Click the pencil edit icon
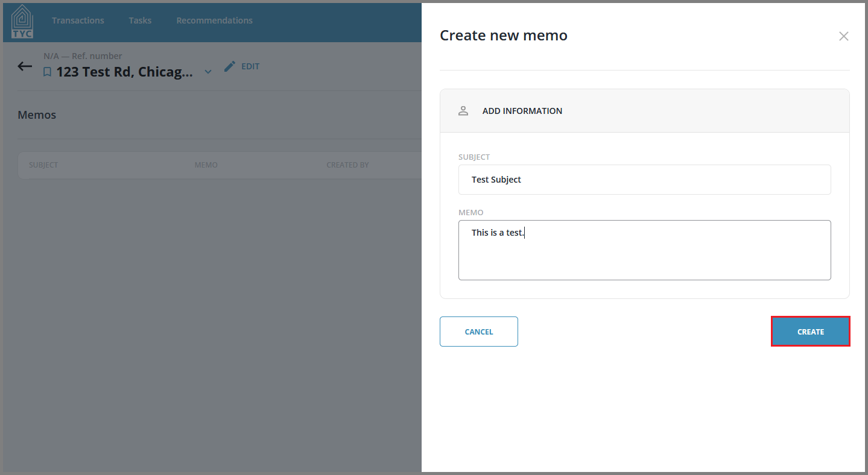This screenshot has height=475, width=868. 229,66
